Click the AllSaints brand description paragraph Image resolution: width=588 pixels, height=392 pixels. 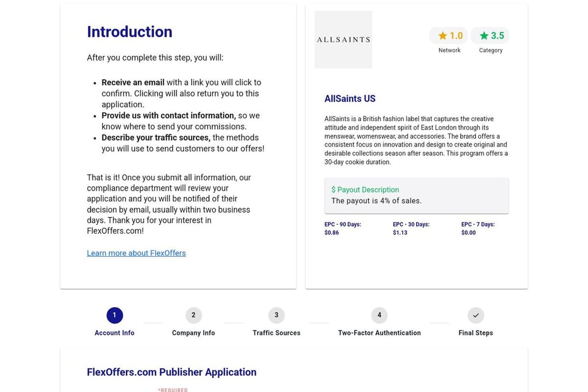[416, 140]
